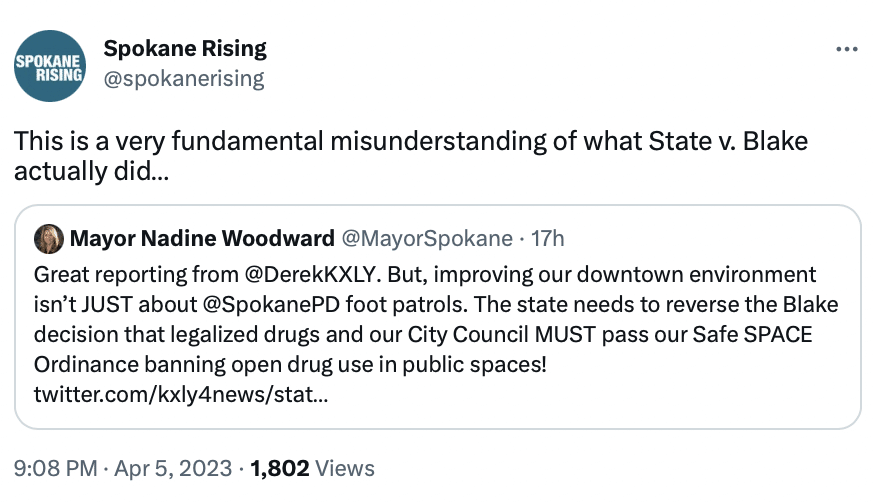
Task: Select the 17h timestamp on quoted tweet
Action: pyautogui.click(x=546, y=239)
